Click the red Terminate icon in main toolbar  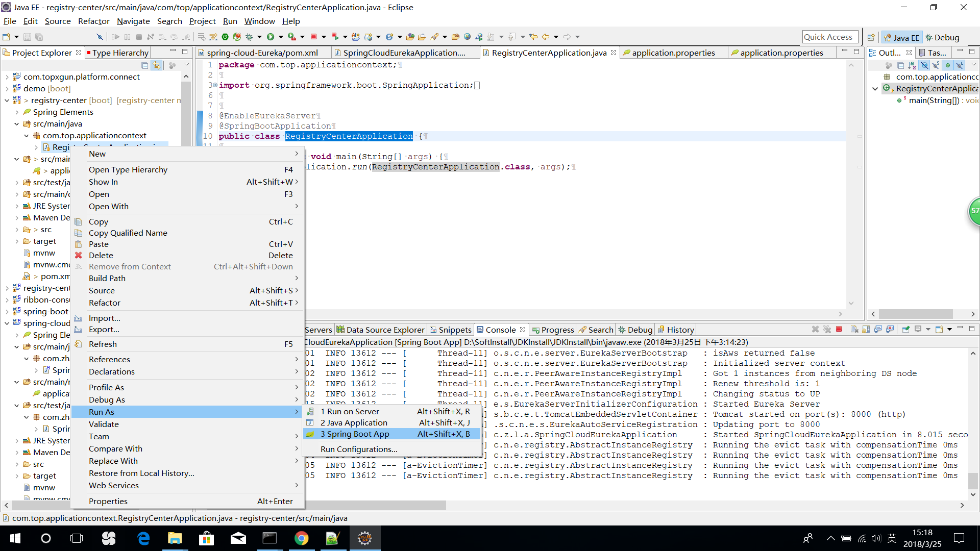click(314, 37)
